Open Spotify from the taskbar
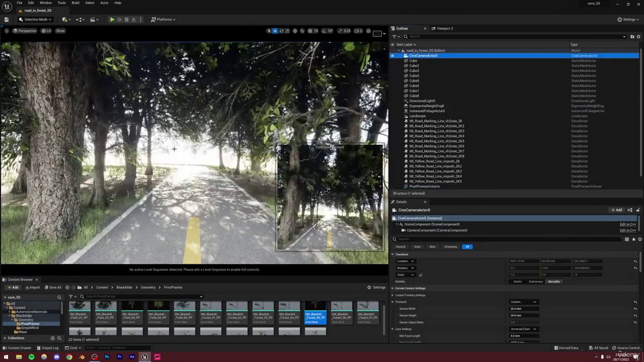Viewport: 644px width, 362px height. tap(32, 357)
